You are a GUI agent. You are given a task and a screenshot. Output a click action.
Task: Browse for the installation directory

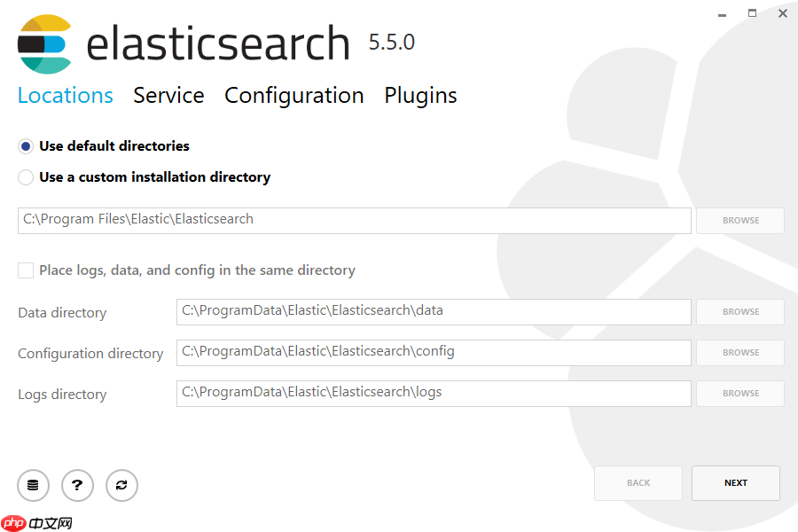coord(739,221)
